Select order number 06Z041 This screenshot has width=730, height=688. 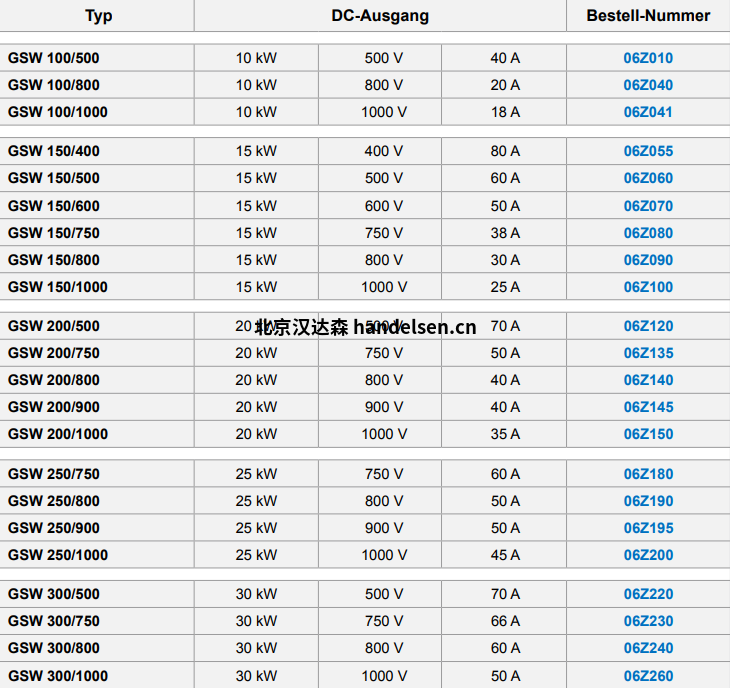click(648, 112)
